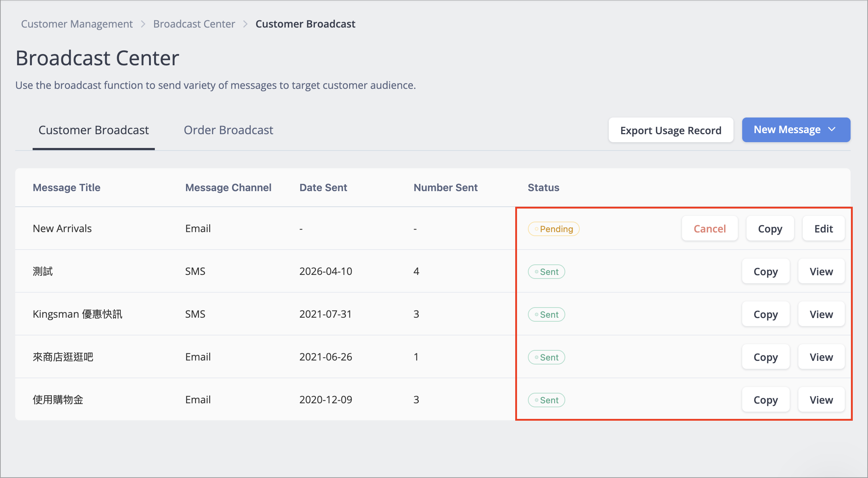
Task: Copy the 使用購物金 email message
Action: pyautogui.click(x=766, y=400)
